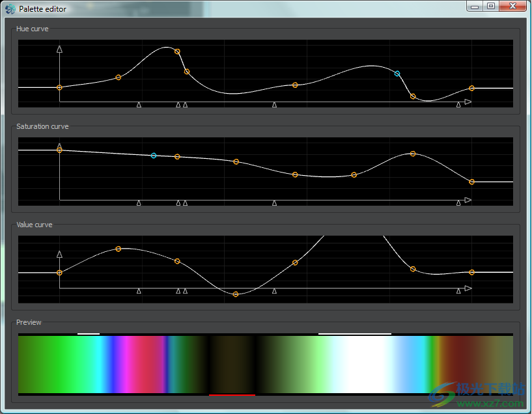Select the final Saturation curve point at the right end
532x414 pixels.
click(x=471, y=182)
